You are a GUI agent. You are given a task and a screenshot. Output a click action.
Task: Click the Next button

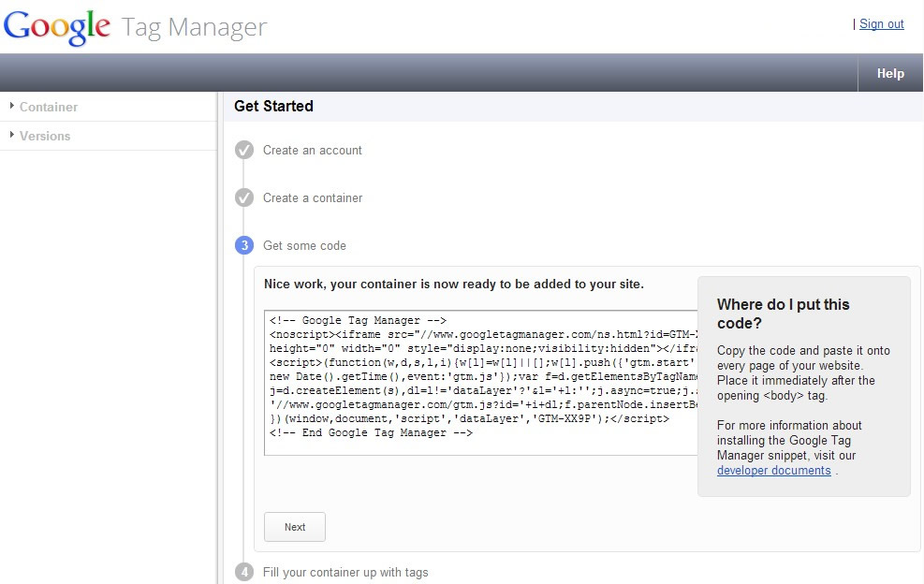[x=295, y=527]
